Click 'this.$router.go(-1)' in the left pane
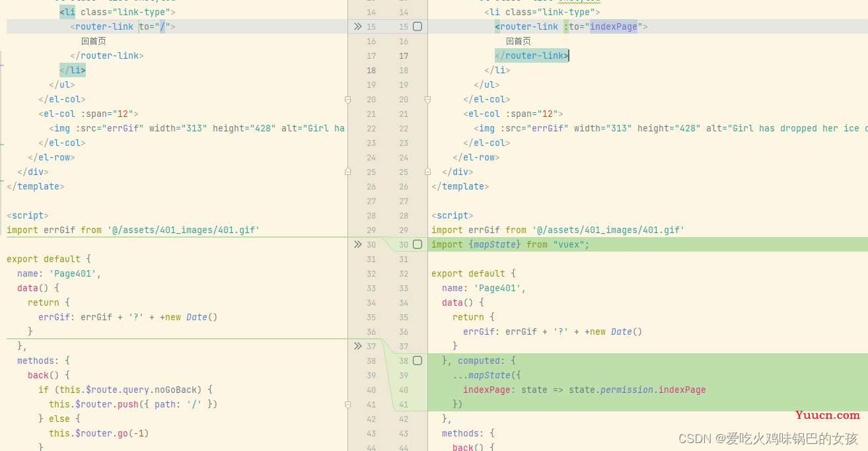 coord(99,433)
